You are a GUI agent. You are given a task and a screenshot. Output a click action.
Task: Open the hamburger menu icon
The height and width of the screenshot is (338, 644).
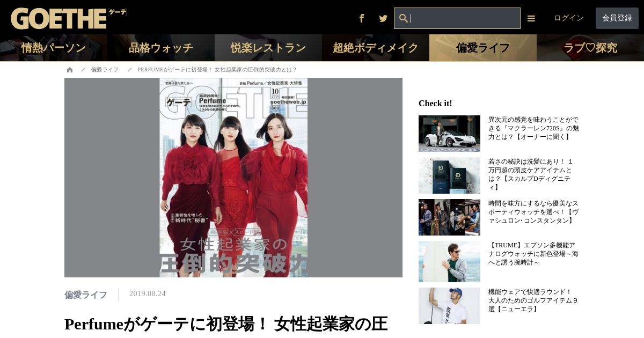coord(531,18)
